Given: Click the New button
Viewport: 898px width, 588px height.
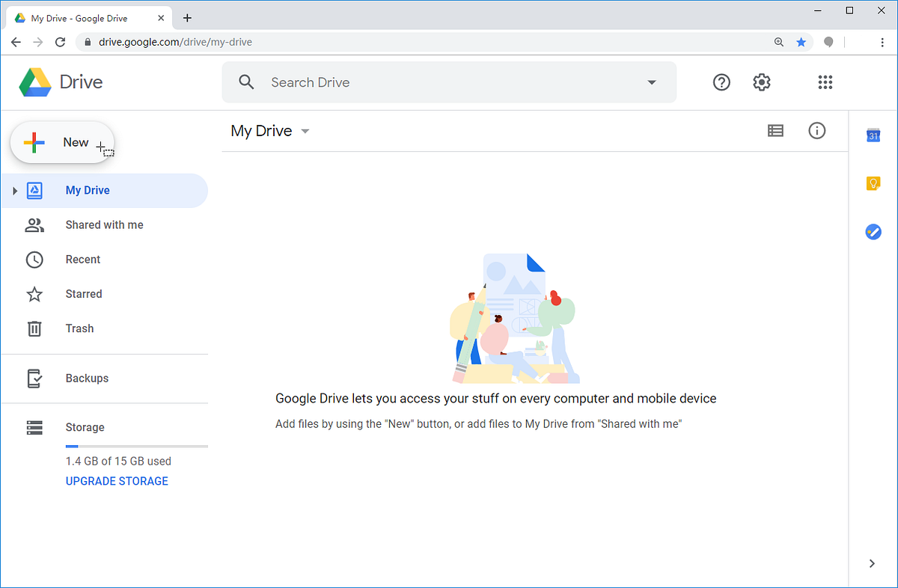Looking at the screenshot, I should 62,142.
